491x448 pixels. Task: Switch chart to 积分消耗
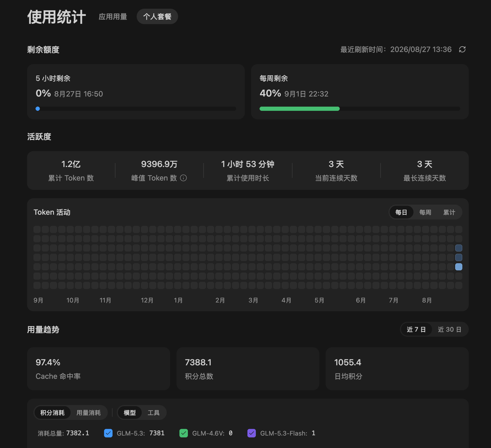[x=52, y=413]
